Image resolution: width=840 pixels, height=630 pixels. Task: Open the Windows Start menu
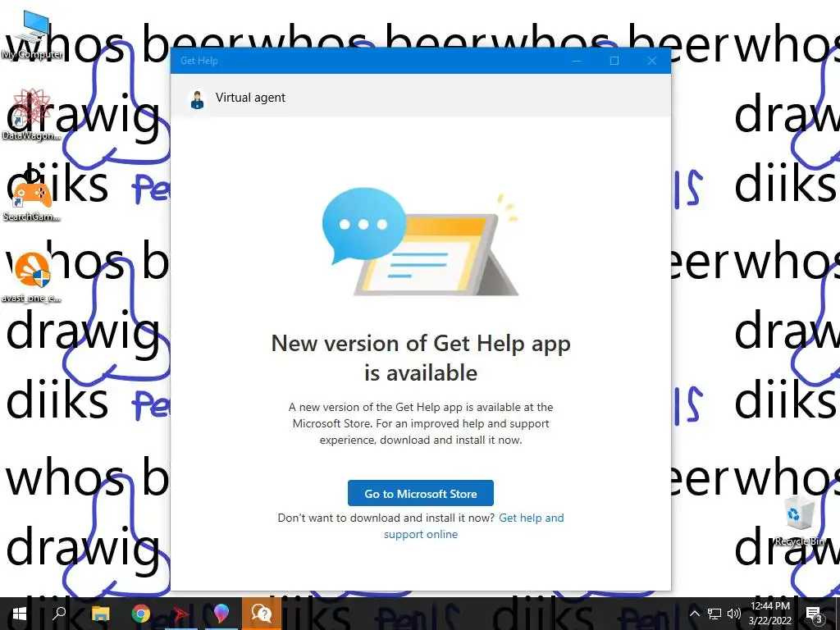click(20, 614)
